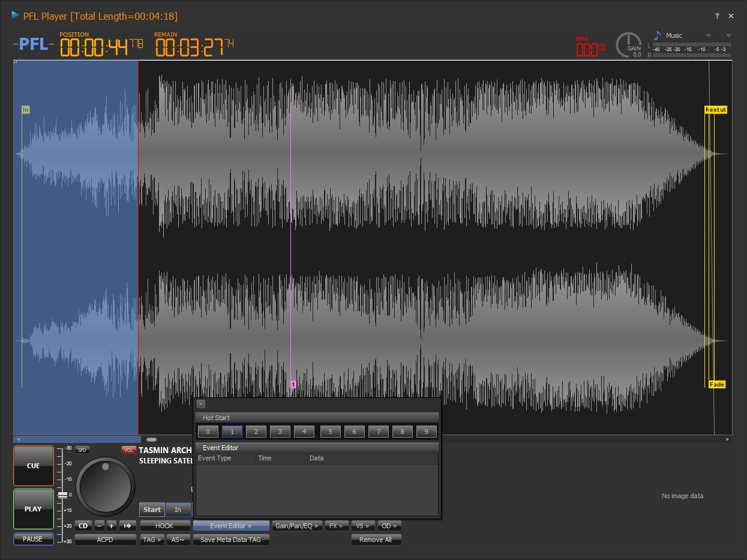Adjust the GAIN knob
This screenshot has width=747, height=560.
coord(629,45)
